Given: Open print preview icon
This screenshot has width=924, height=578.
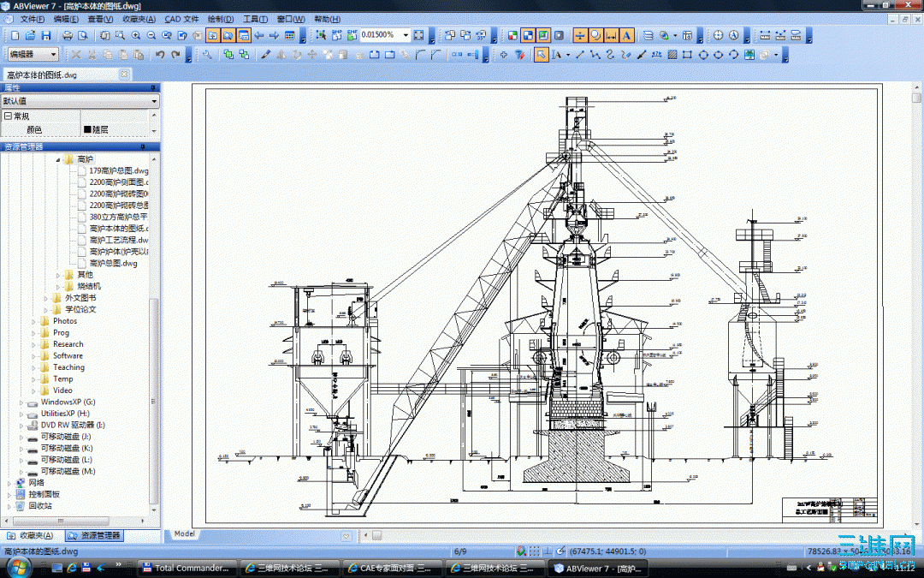Looking at the screenshot, I should coord(83,35).
